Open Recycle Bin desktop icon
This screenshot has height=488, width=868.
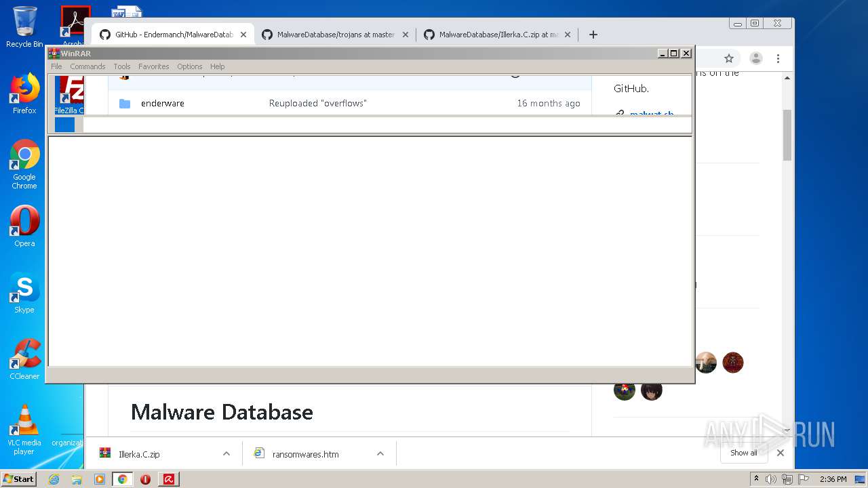[x=24, y=27]
